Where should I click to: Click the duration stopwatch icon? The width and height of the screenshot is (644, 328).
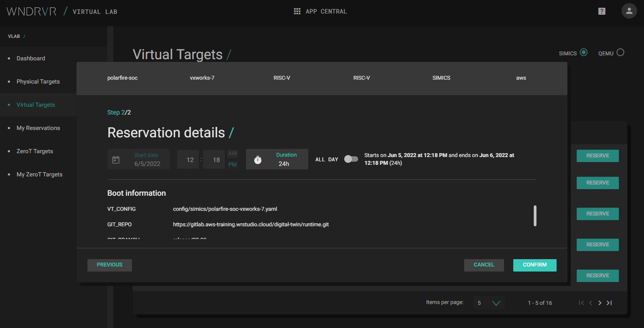[x=258, y=160]
